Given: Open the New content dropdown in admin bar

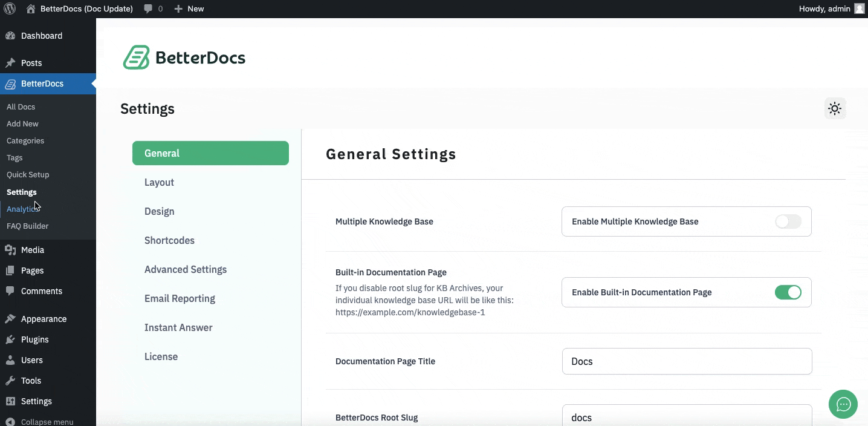Looking at the screenshot, I should click(x=189, y=8).
